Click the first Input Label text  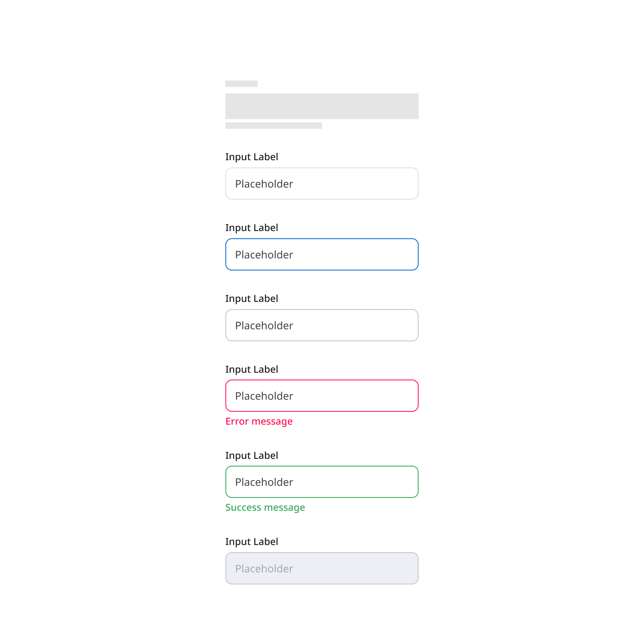pos(252,157)
